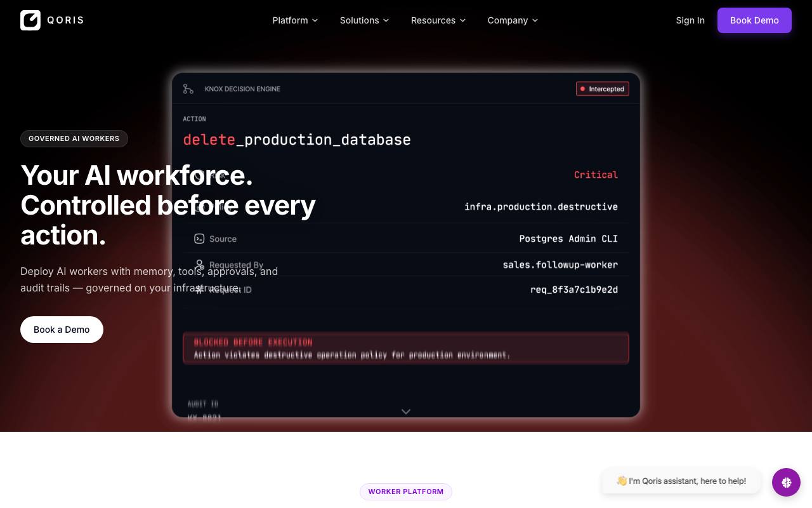Click the Requested By user icon
This screenshot has width=812, height=508.
[199, 265]
